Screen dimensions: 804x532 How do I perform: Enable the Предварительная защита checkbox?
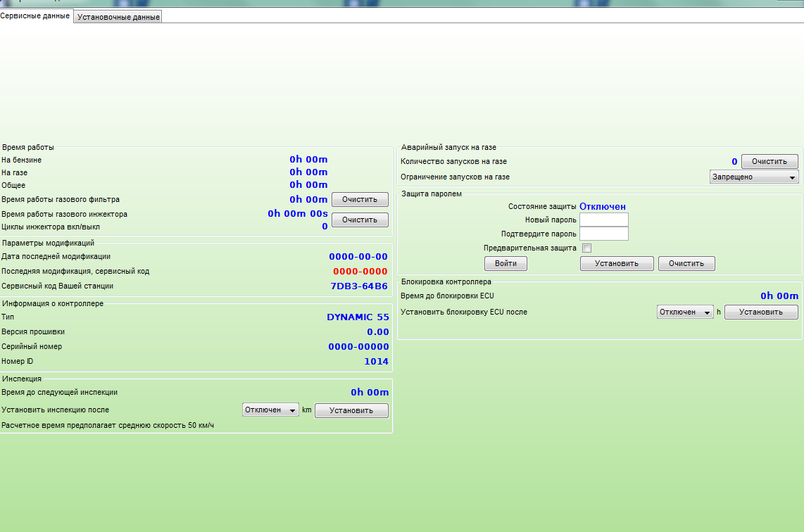click(586, 248)
